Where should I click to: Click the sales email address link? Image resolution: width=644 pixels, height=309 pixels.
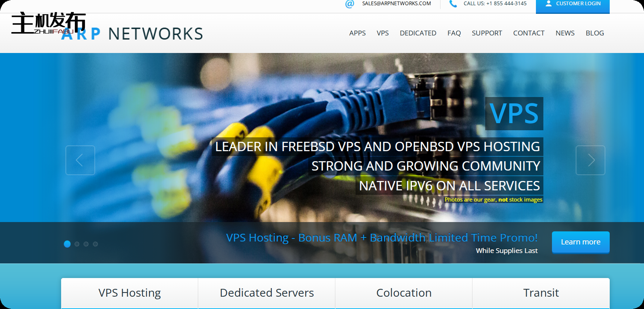(396, 4)
